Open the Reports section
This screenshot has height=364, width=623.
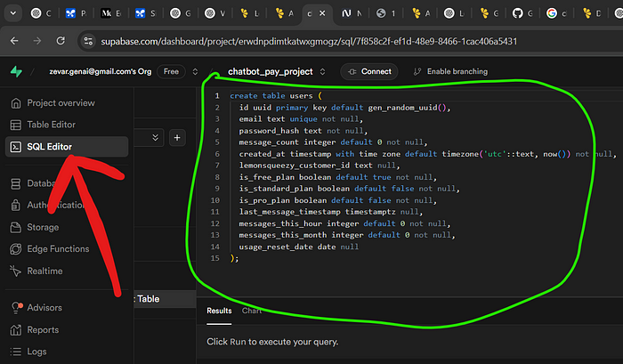(x=35, y=330)
